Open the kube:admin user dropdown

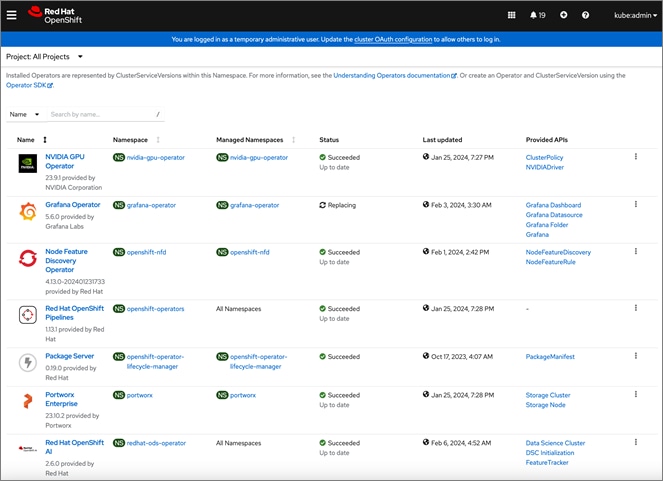[636, 15]
